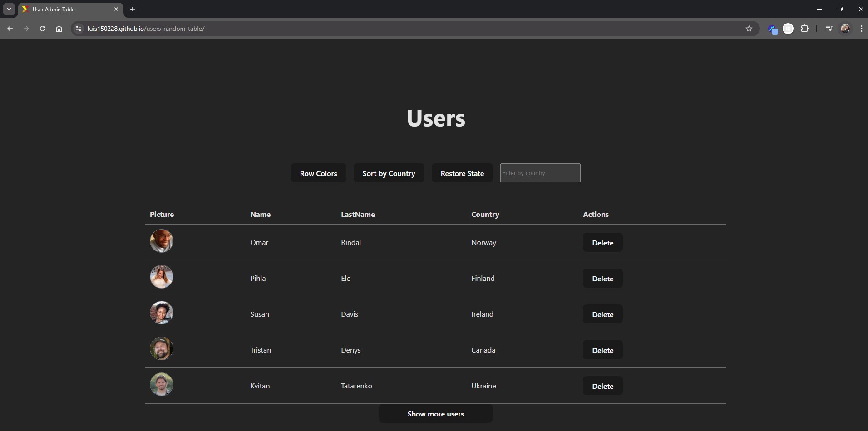Open the Chrome profile avatar menu

coord(845,29)
